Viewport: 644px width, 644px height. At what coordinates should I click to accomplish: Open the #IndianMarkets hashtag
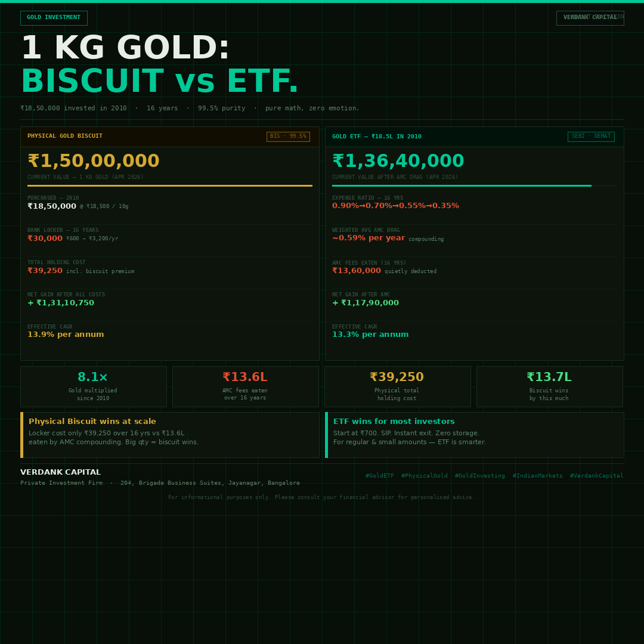tap(538, 476)
